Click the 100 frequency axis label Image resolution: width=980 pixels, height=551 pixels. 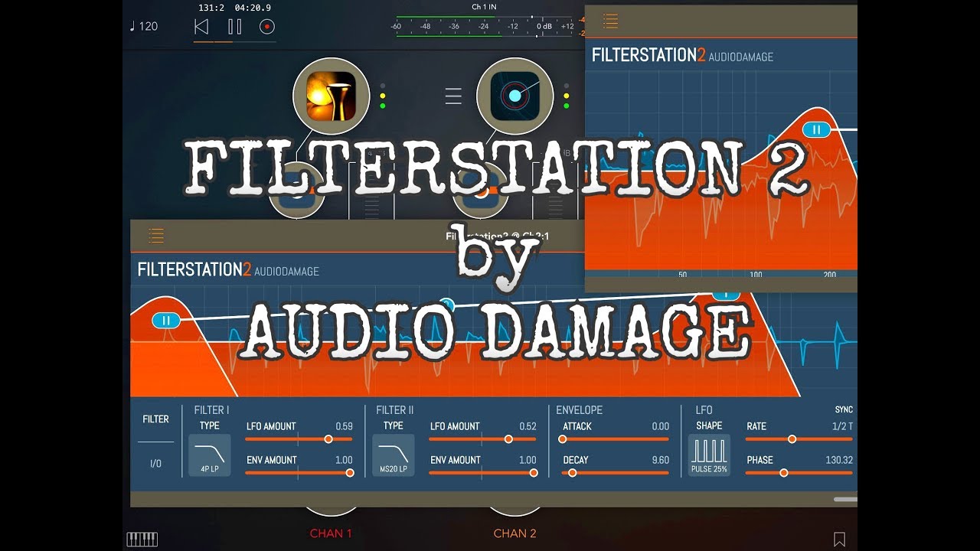point(756,275)
